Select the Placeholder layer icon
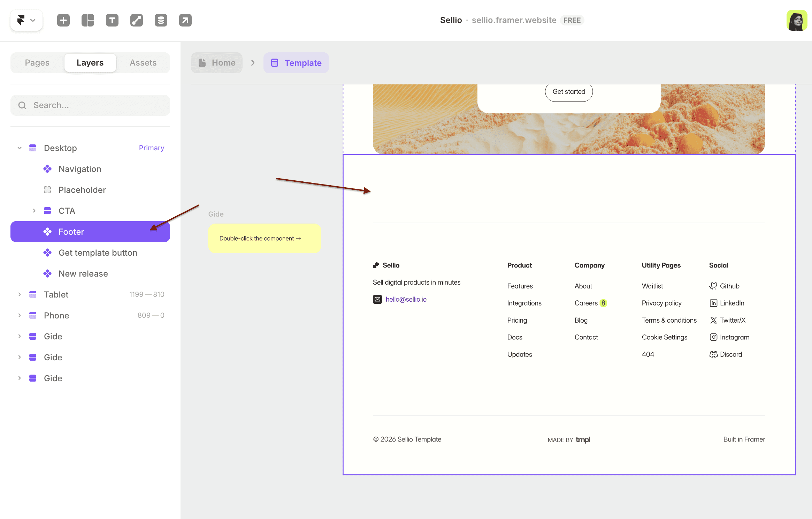The width and height of the screenshot is (812, 519). tap(47, 190)
